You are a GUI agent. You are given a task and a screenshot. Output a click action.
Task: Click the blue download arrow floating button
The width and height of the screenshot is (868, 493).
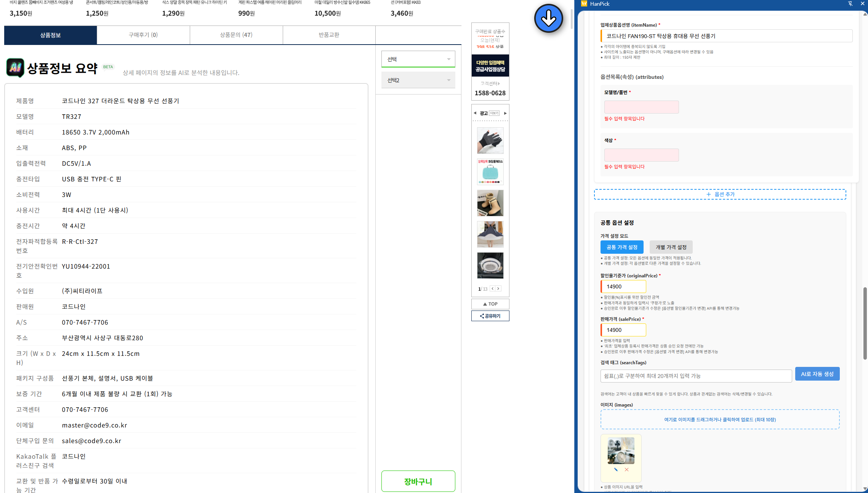[x=548, y=18]
